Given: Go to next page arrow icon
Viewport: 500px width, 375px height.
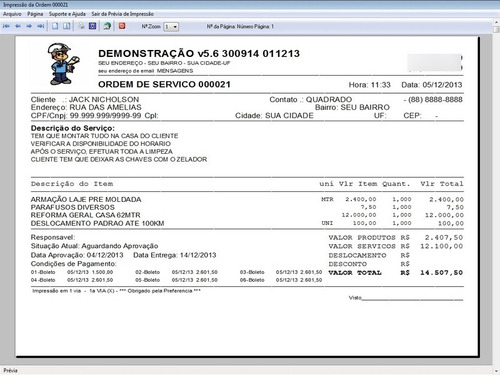Looking at the screenshot, I should coord(29,26).
